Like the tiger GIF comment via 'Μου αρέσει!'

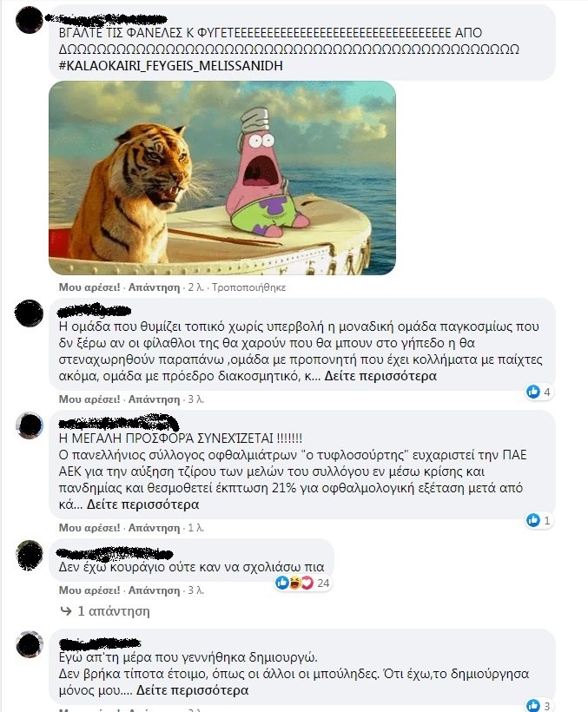click(x=89, y=287)
